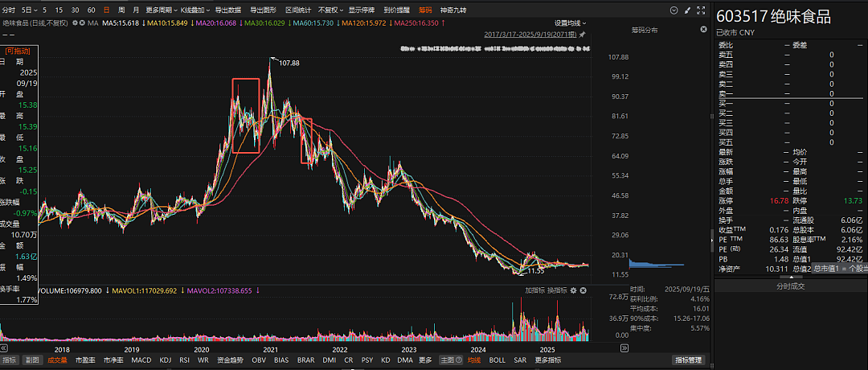
Task: Open the MA indicator settings gear icon
Action: [x=76, y=23]
